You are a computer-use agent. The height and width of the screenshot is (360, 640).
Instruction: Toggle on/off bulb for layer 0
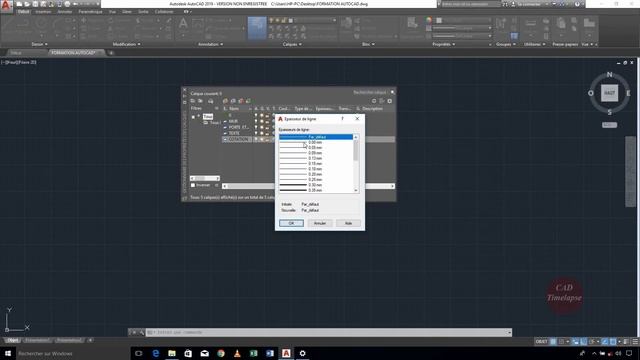[x=256, y=116]
